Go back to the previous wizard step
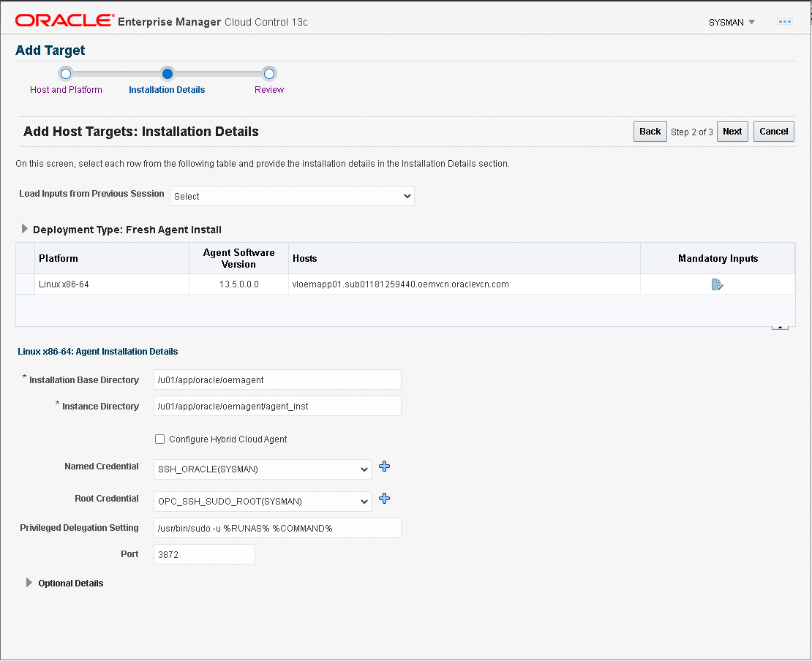Image resolution: width=812 pixels, height=661 pixels. point(650,132)
